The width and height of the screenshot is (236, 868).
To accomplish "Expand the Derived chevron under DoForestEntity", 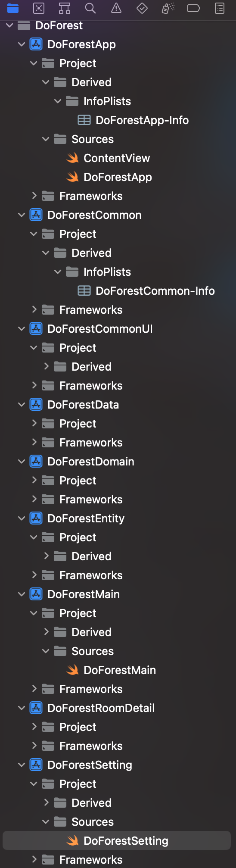I will [46, 556].
